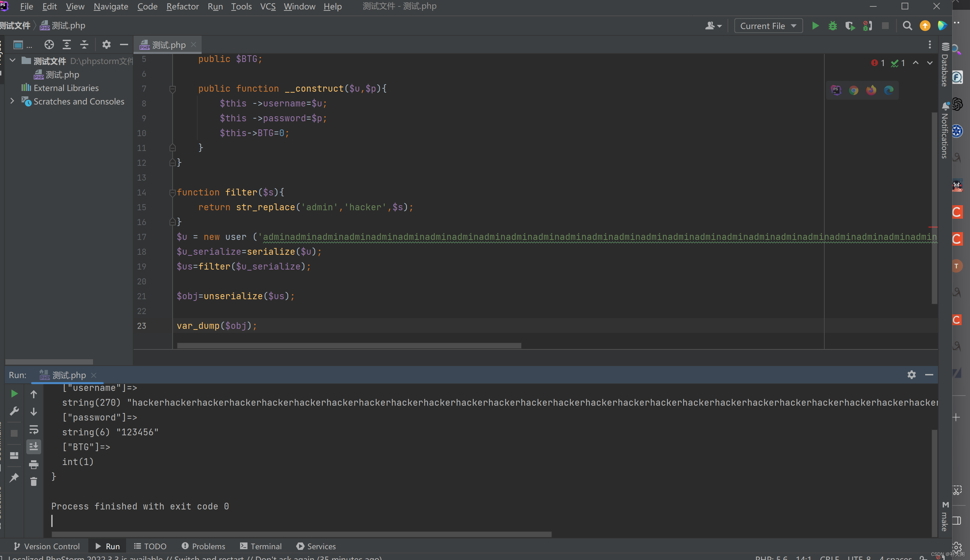Viewport: 970px width, 560px height.
Task: Run with coverage shield icon
Action: pyautogui.click(x=850, y=26)
